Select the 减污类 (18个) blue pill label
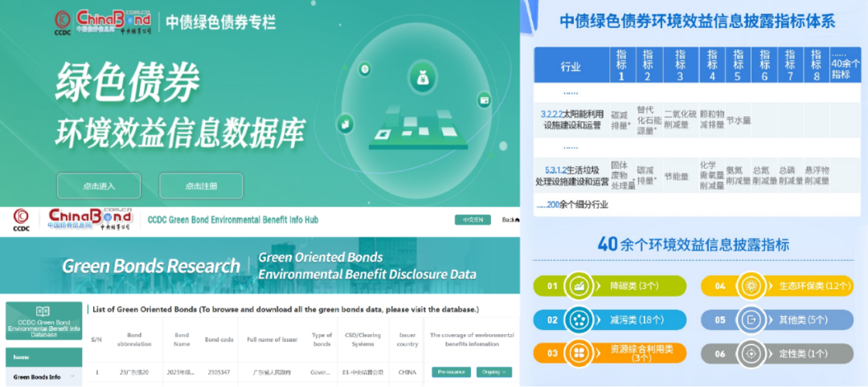Viewport: 868px width, 387px height. [636, 320]
